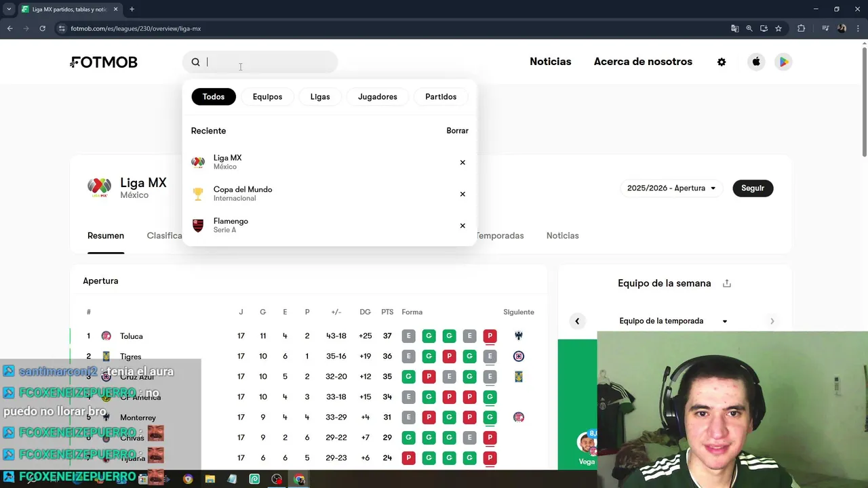
Task: Close the Liga MX browser tab
Action: tap(116, 9)
